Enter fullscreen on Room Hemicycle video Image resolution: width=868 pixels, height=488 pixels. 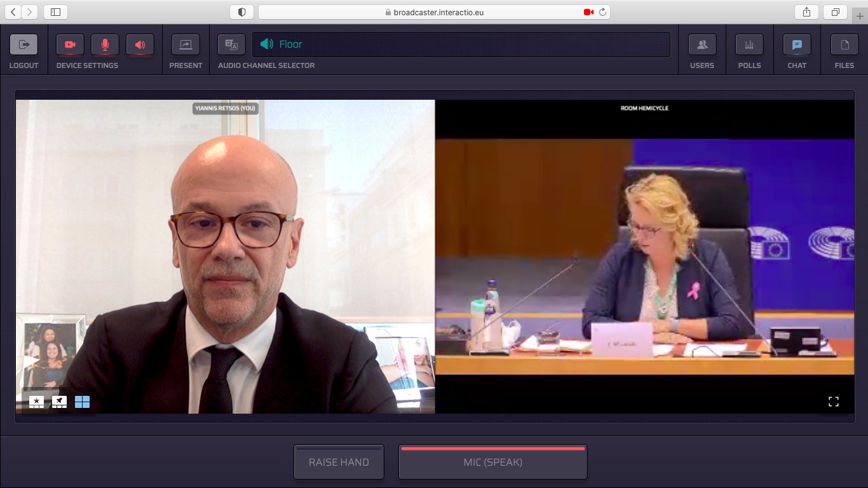[x=834, y=402]
